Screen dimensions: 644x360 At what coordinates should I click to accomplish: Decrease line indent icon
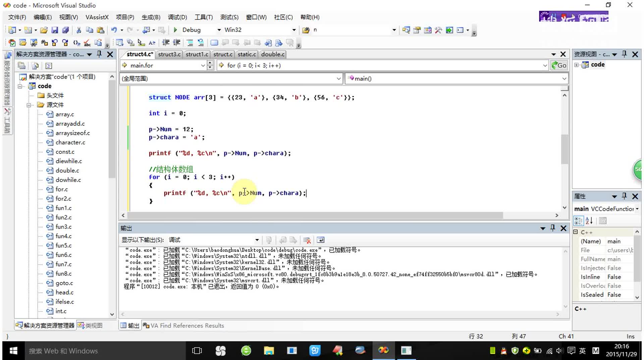[166, 43]
